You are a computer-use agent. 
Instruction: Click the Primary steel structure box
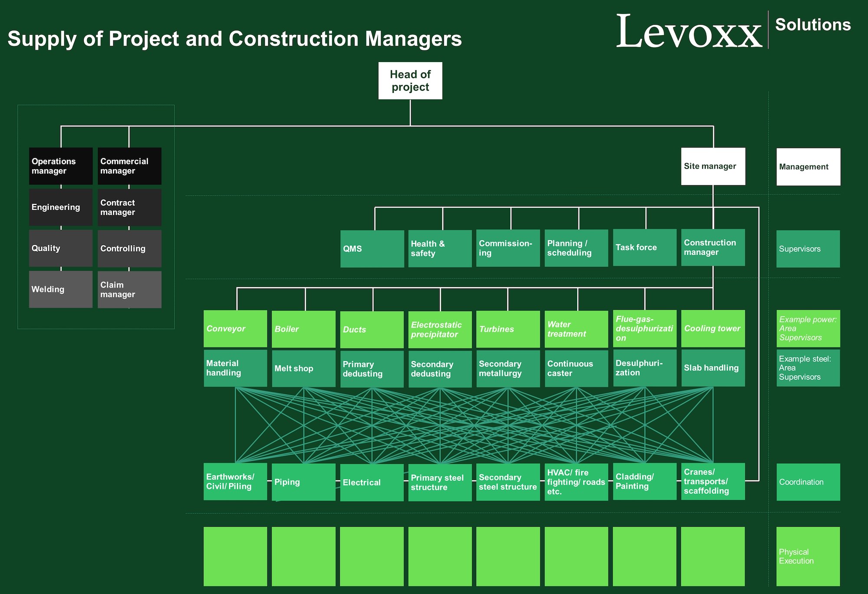pyautogui.click(x=440, y=482)
